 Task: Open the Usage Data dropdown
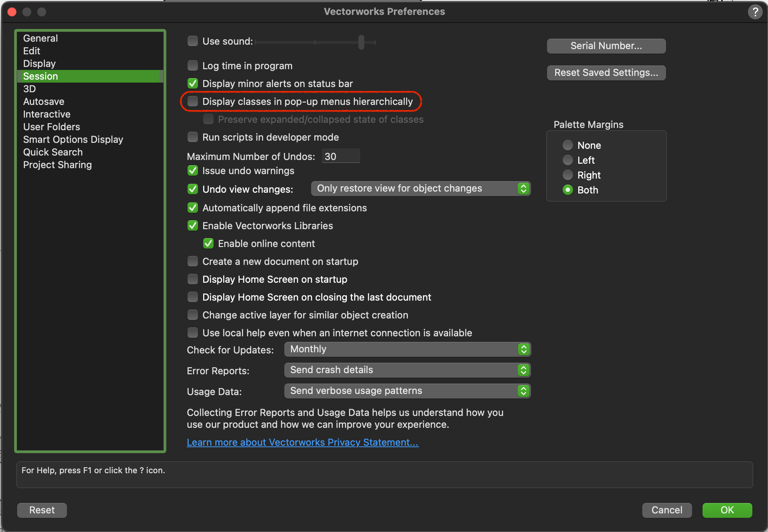click(x=407, y=391)
